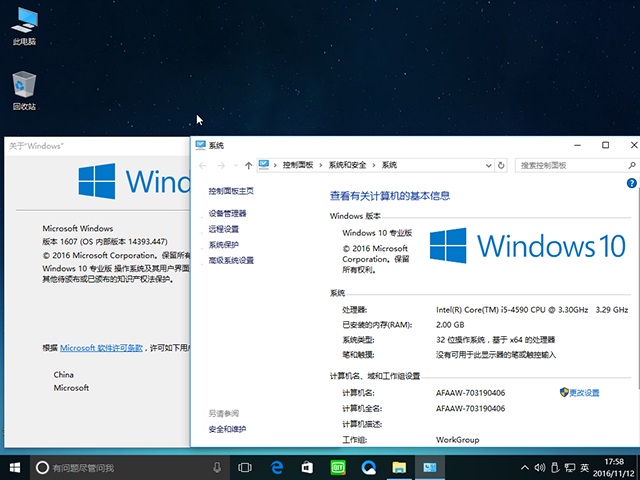
Task: Open the Store app from taskbar
Action: (x=308, y=467)
